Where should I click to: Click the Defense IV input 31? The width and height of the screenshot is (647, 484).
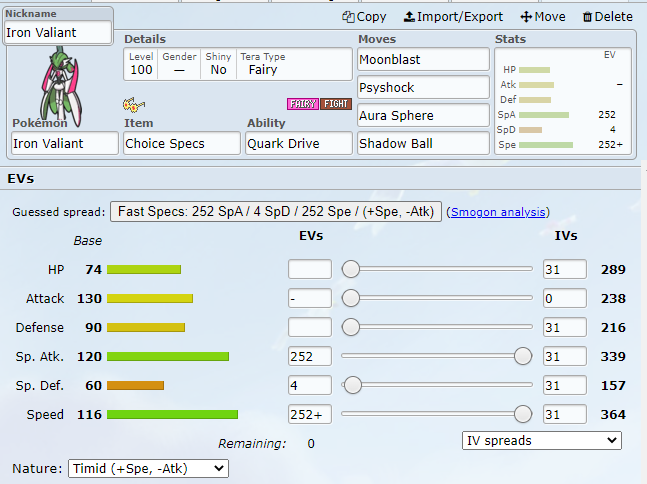[x=564, y=327]
